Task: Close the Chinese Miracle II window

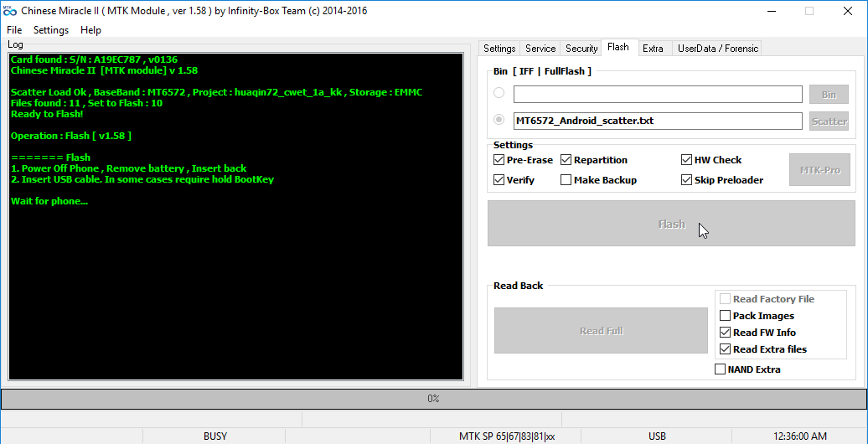Action: pos(848,11)
